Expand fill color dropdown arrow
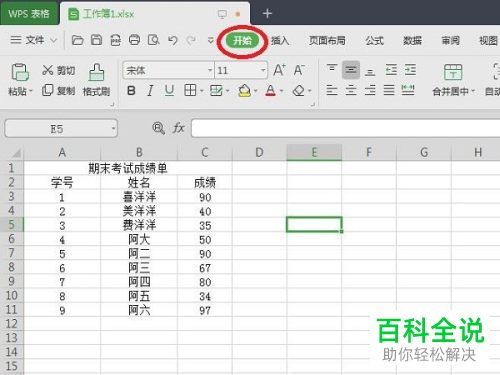Image resolution: width=500 pixels, height=375 pixels. [x=256, y=91]
